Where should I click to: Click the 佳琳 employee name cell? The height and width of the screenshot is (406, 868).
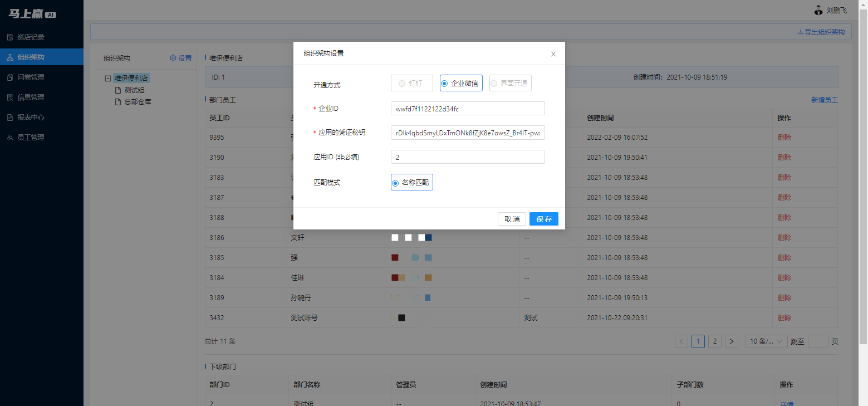[335, 278]
